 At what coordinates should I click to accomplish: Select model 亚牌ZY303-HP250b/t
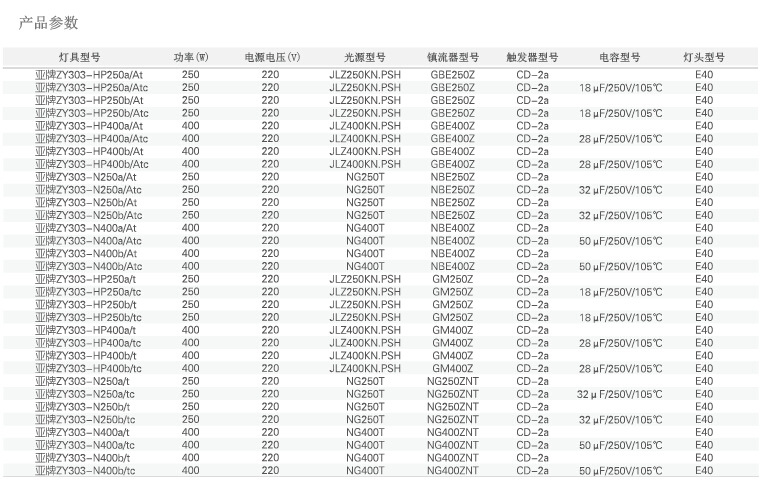pos(86,305)
